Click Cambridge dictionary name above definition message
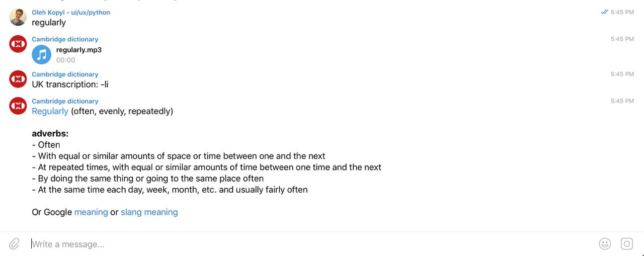The image size is (644, 256). 65,101
